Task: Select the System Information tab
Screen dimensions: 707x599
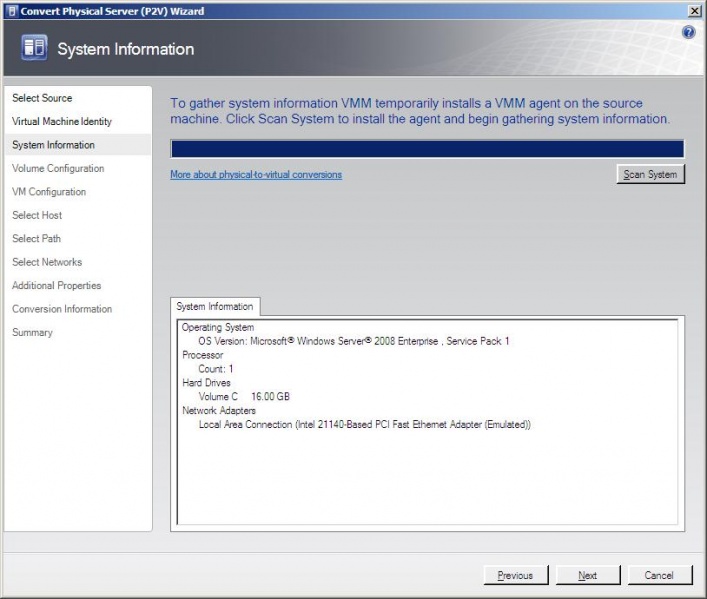Action: [x=216, y=307]
